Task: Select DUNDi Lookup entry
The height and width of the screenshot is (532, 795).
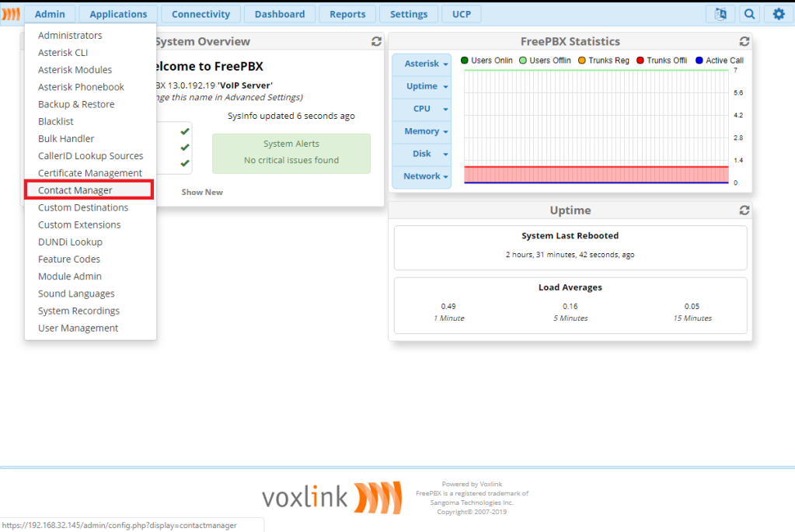Action: click(90, 242)
